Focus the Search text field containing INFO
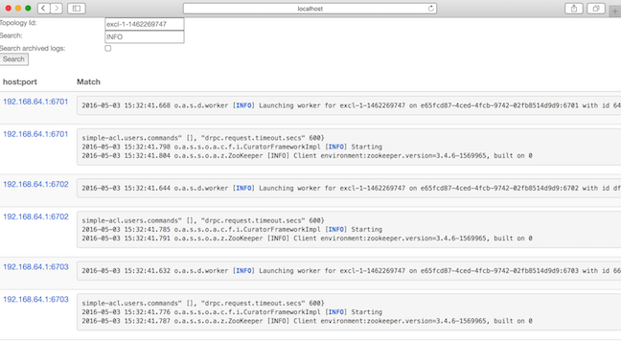Screen dimensions: 621x364 click(x=145, y=36)
